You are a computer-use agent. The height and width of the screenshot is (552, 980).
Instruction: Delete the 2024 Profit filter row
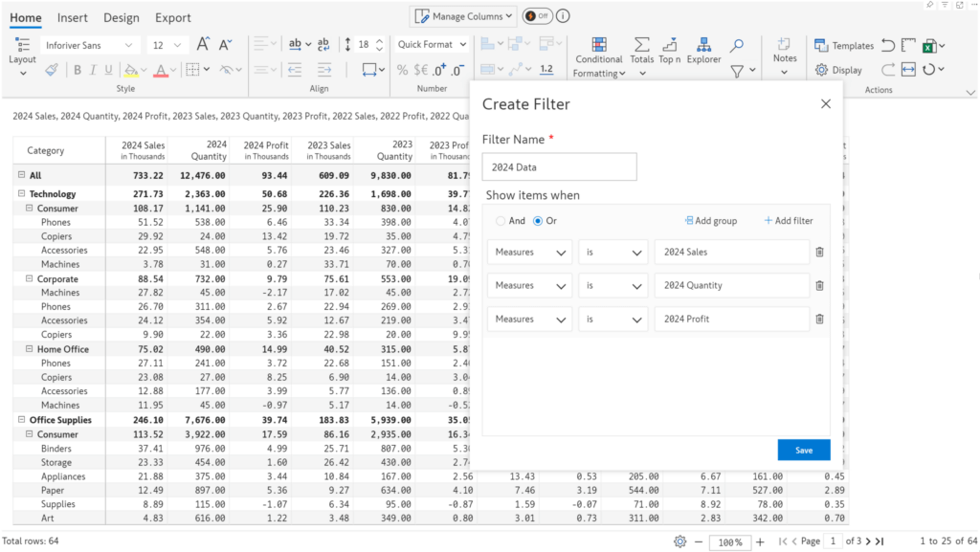(820, 319)
